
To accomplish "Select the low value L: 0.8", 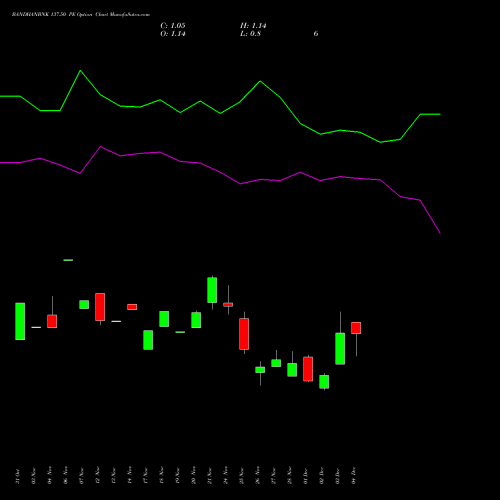I will [250, 34].
